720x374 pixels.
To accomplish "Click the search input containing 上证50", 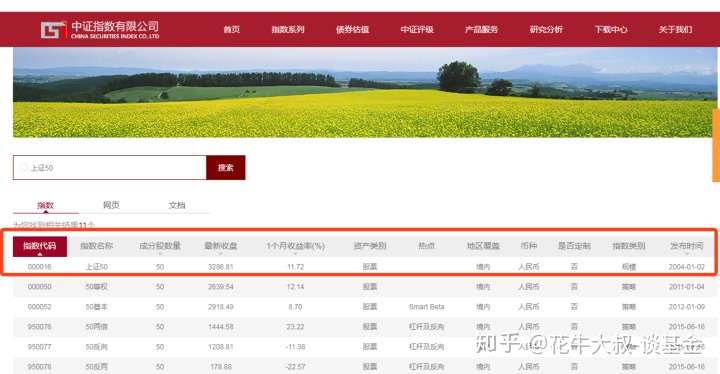I will coord(110,168).
